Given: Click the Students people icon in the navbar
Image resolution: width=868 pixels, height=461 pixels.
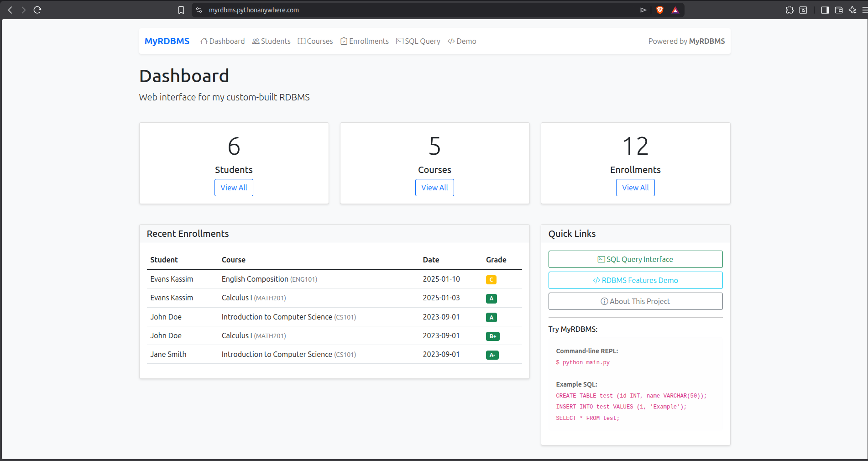Looking at the screenshot, I should 256,41.
